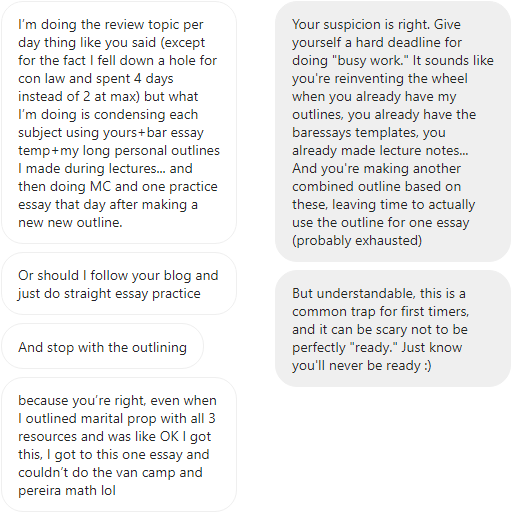Viewport: 512px width, 513px height.
Task: Click the phrase "couldn't do the van camp and"
Action: (x=110, y=473)
